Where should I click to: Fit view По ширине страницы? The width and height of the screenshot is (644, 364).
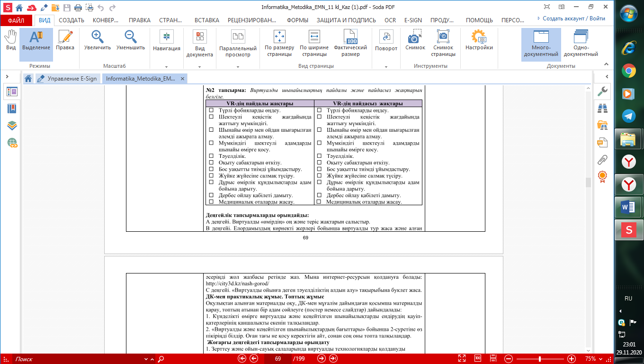point(314,44)
